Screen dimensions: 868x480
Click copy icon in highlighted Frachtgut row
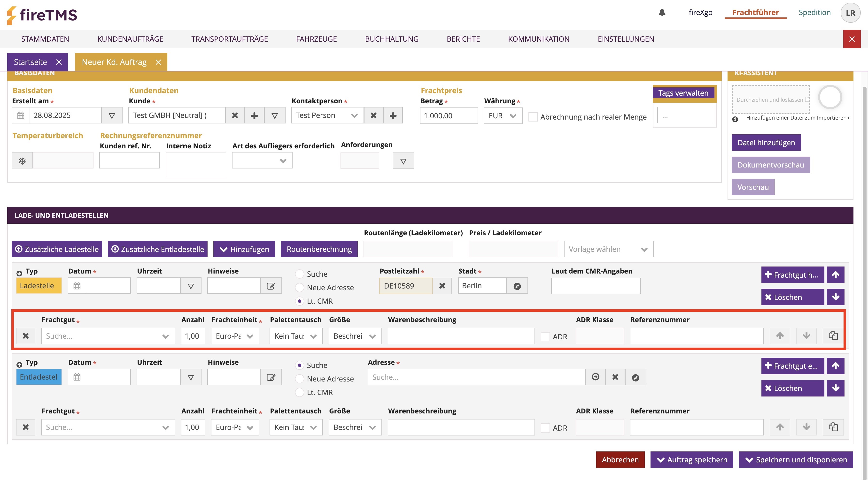coord(833,336)
